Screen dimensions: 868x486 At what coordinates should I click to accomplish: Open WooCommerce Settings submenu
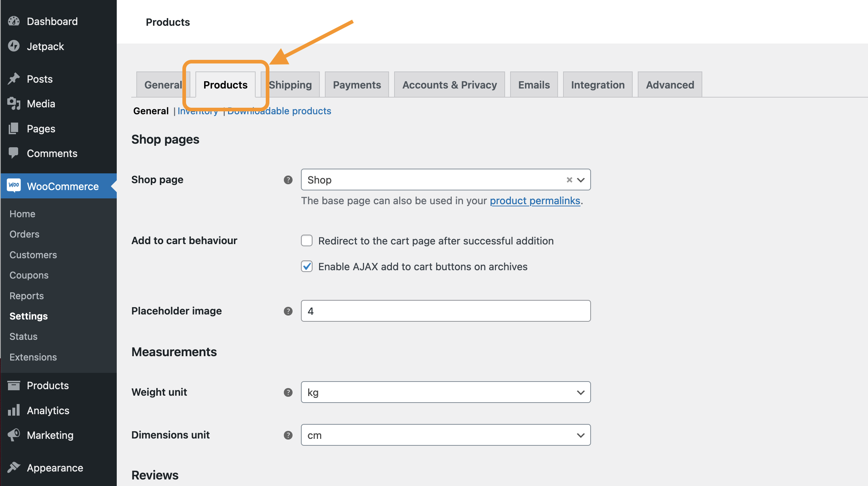coord(28,316)
